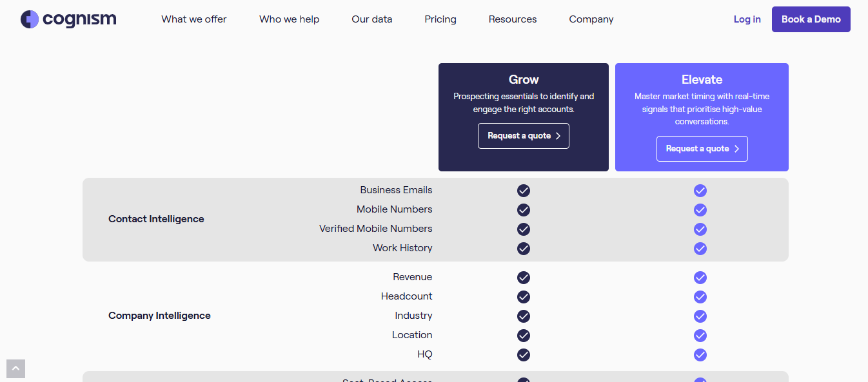The height and width of the screenshot is (382, 868).
Task: Click the HQ checkmark in Grow column
Action: [523, 355]
